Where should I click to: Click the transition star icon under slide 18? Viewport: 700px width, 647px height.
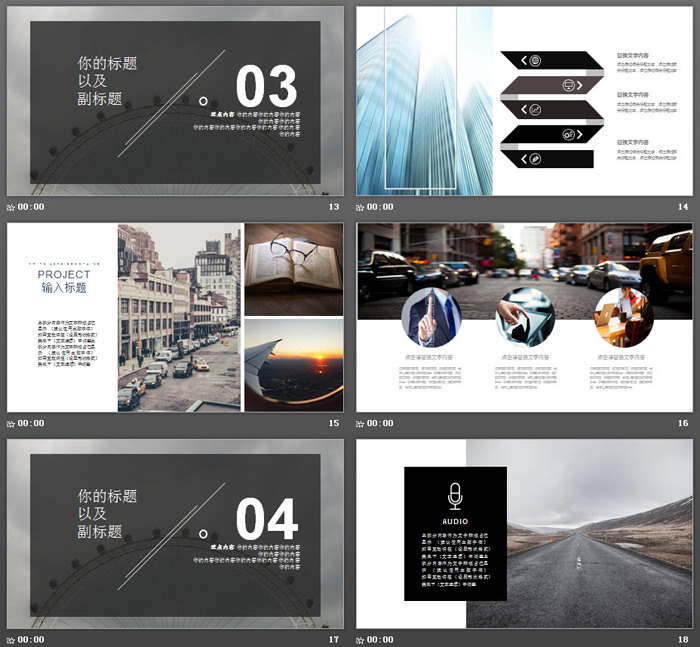361,639
